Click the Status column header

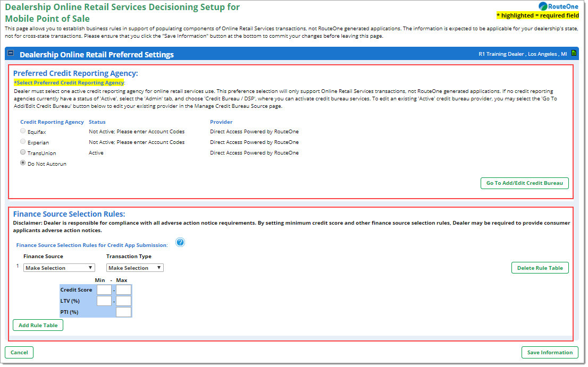(97, 122)
